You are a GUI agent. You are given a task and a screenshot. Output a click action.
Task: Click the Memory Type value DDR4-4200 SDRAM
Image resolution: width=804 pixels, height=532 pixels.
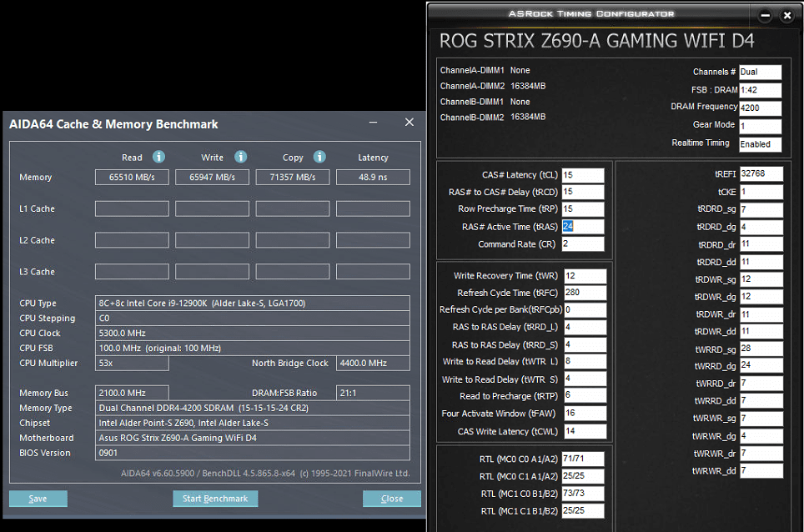point(252,409)
